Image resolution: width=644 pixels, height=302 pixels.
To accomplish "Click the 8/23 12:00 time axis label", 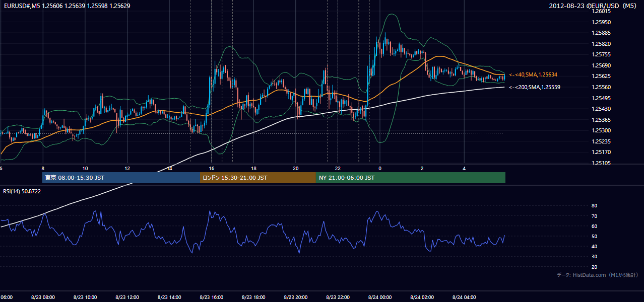I will click(127, 297).
